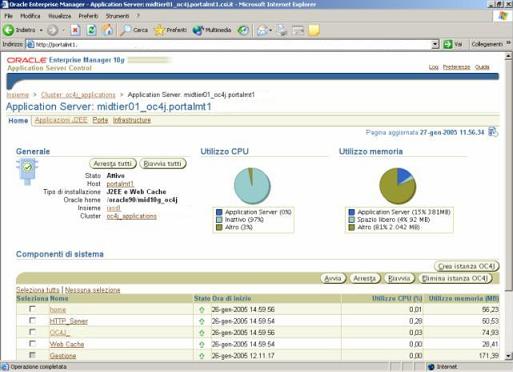Click the page refresh icon beside timestamp
The width and height of the screenshot is (513, 372).
(x=493, y=132)
